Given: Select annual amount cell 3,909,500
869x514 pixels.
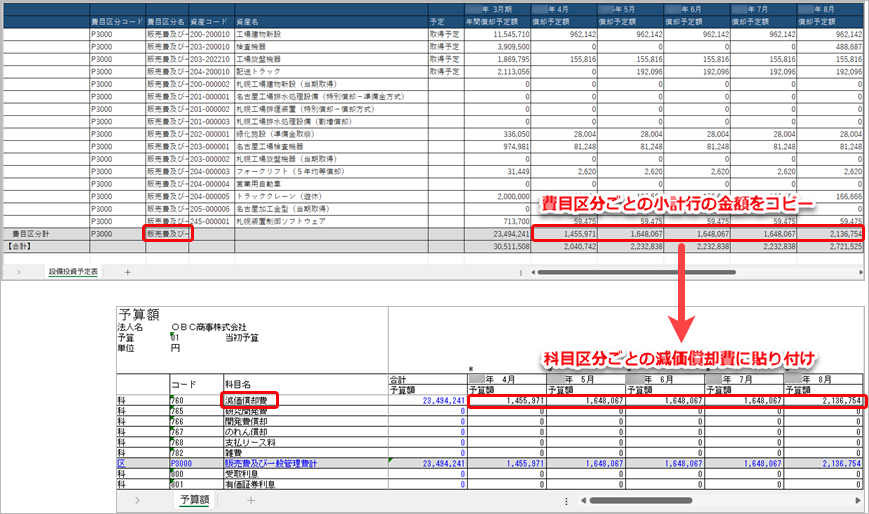Looking at the screenshot, I should click(498, 47).
